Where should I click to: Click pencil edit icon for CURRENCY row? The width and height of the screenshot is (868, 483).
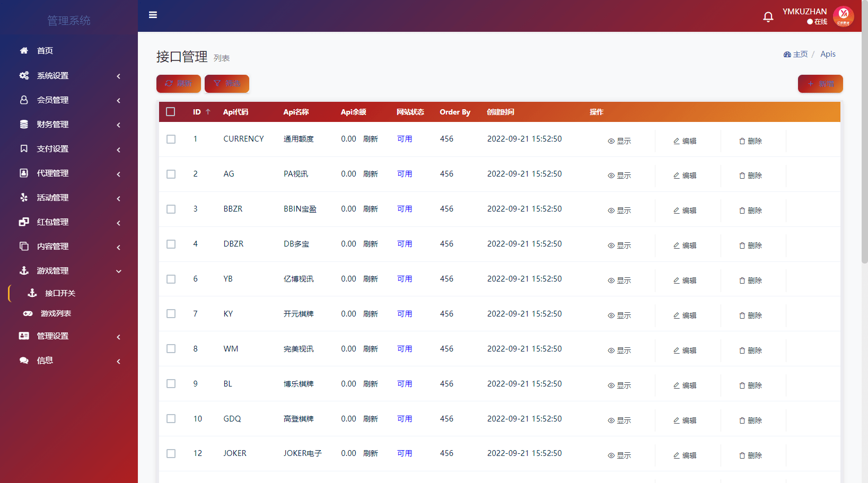click(x=677, y=141)
